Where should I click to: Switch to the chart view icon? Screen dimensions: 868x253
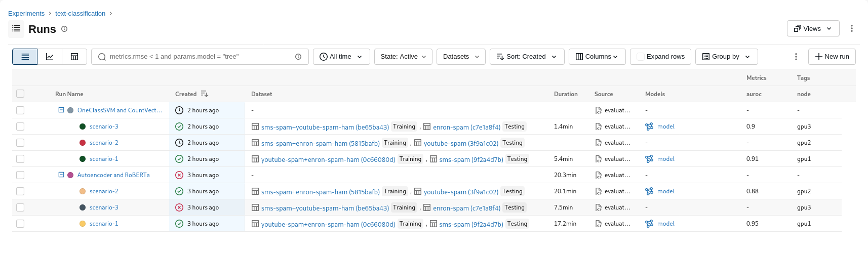tap(50, 57)
